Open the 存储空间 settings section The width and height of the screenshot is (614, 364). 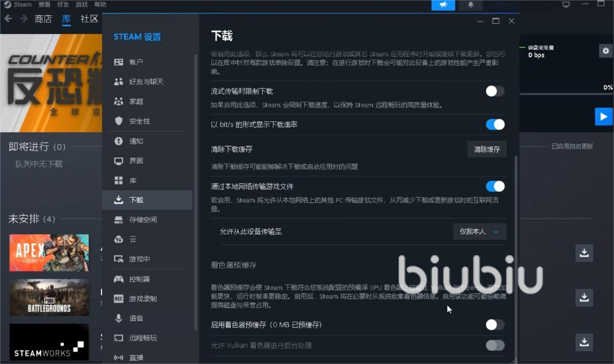pyautogui.click(x=142, y=220)
